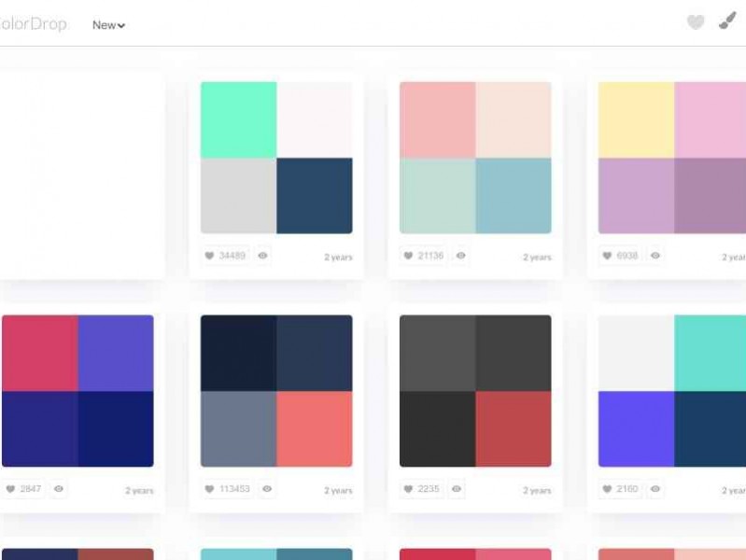Toggle eye view on 2235-likes palette
The height and width of the screenshot is (560, 746).
457,489
